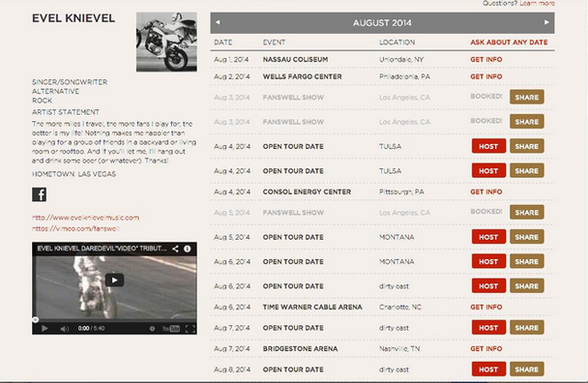Host the Aug 5 Montana open date
This screenshot has width=588, height=383.
pyautogui.click(x=489, y=237)
